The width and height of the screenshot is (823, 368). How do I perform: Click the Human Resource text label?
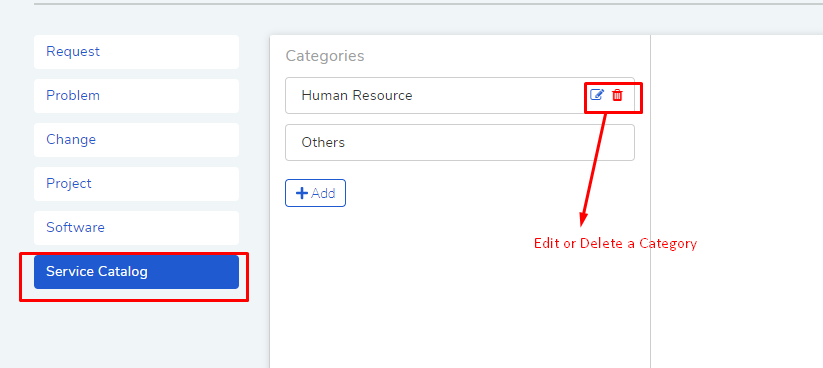click(357, 96)
